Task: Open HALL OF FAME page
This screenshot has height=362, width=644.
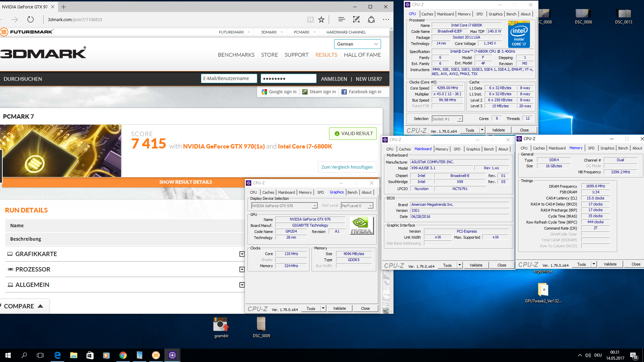Action: click(x=362, y=55)
